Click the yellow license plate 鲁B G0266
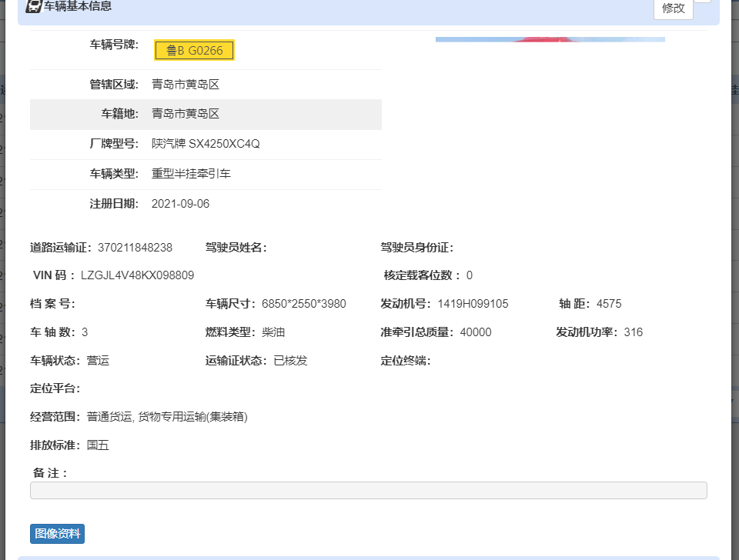The image size is (739, 560). pos(194,51)
